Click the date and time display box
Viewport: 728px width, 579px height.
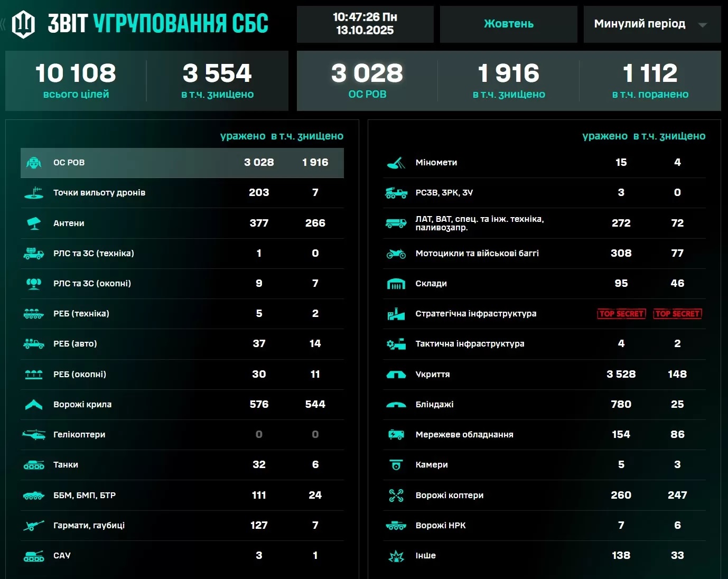pyautogui.click(x=365, y=24)
